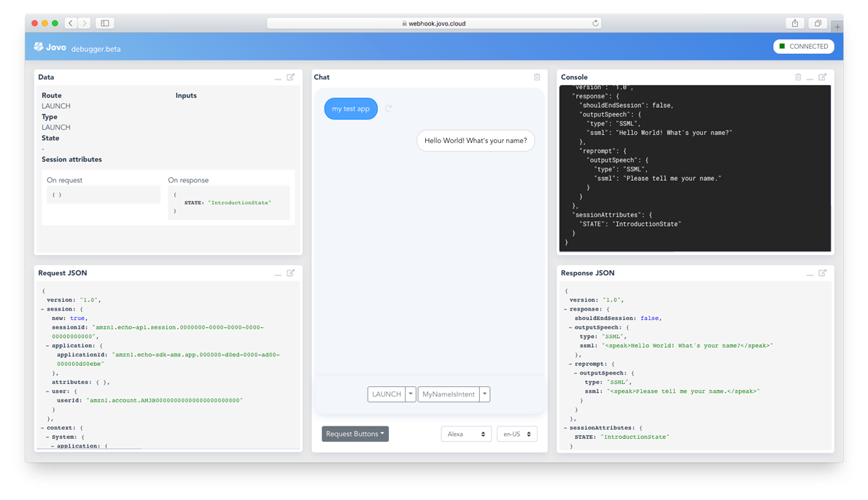Collapse the first outputSpeech node in Response JSON
The image size is (868, 500).
(570, 327)
